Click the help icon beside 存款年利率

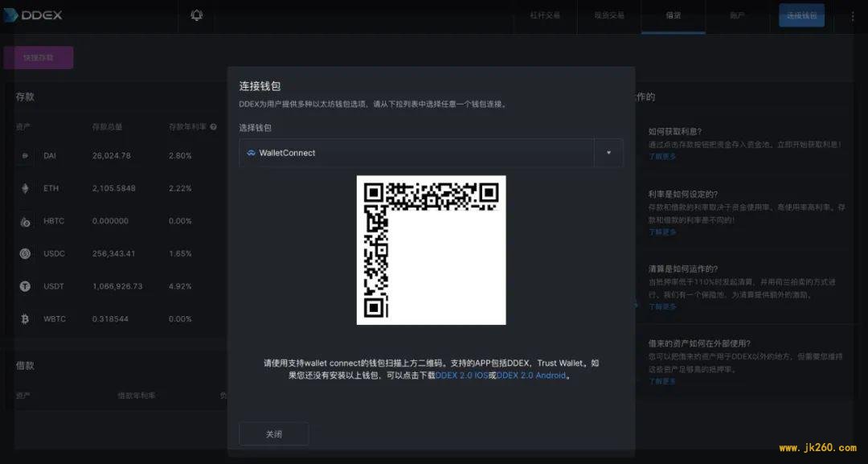[213, 127]
